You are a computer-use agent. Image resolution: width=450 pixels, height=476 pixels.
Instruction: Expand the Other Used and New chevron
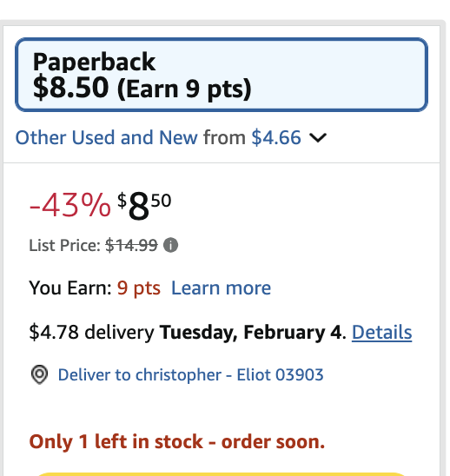coord(318,138)
